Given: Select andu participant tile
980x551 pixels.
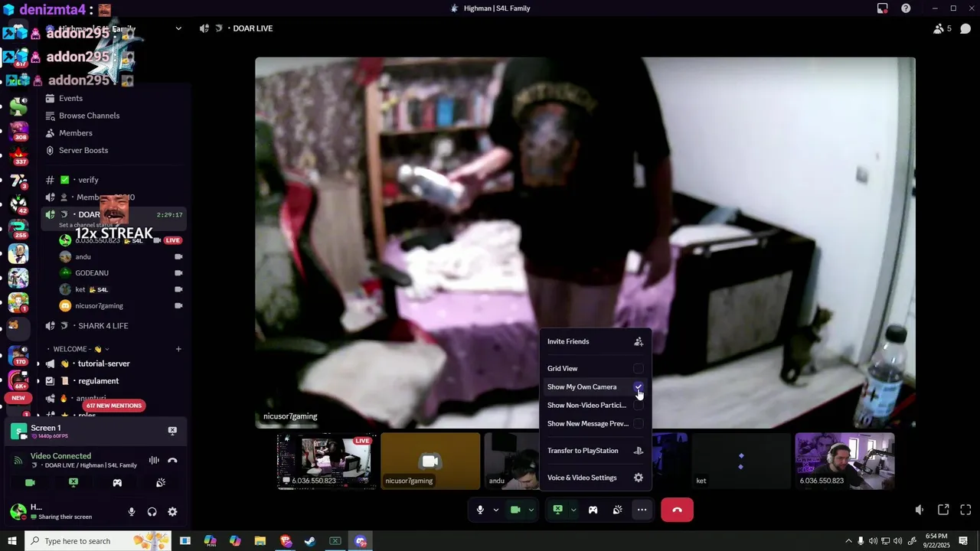Looking at the screenshot, I should point(512,461).
